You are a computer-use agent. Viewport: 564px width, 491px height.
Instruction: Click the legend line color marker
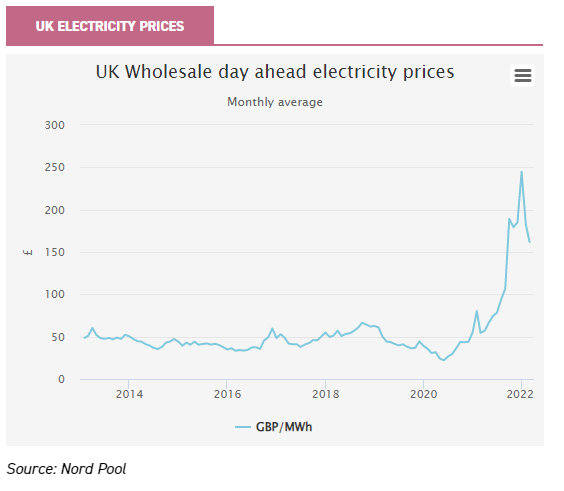pyautogui.click(x=243, y=427)
